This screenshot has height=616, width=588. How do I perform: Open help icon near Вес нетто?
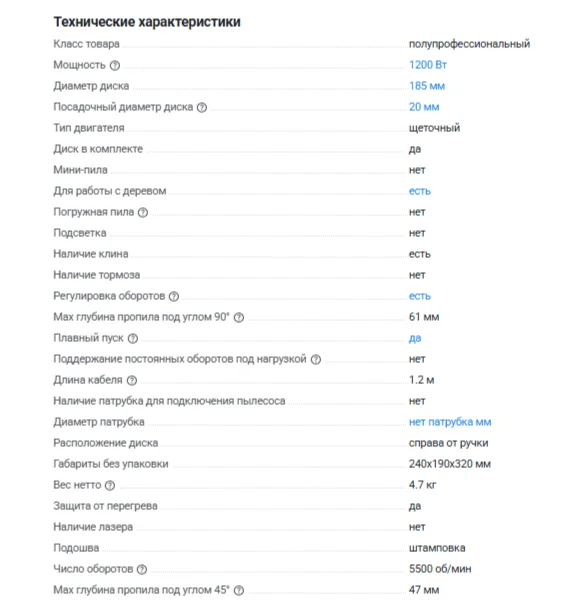click(x=110, y=486)
